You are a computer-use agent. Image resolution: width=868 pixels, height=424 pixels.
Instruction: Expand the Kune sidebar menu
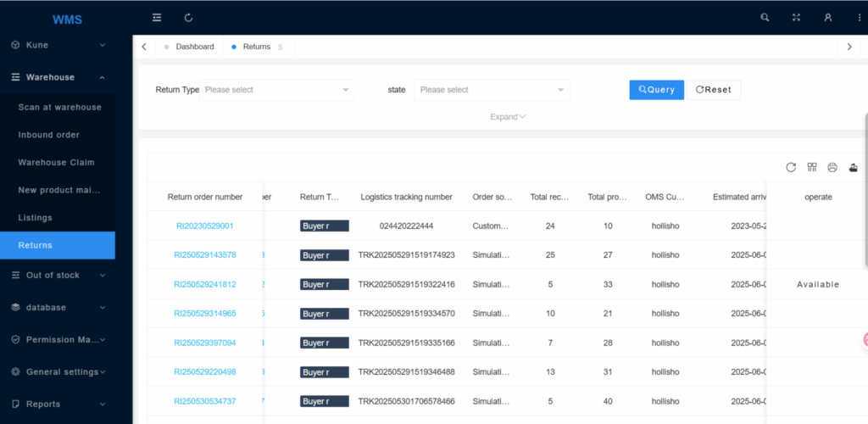[x=58, y=45]
